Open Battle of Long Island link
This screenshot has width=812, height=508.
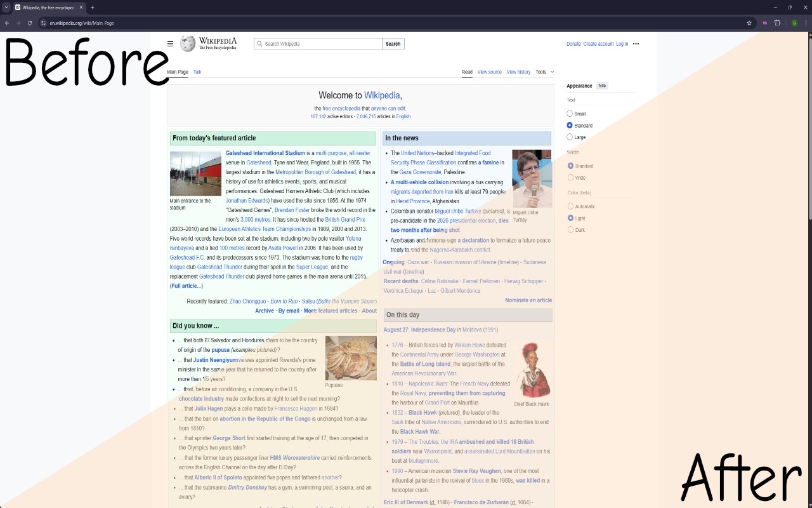coord(425,364)
